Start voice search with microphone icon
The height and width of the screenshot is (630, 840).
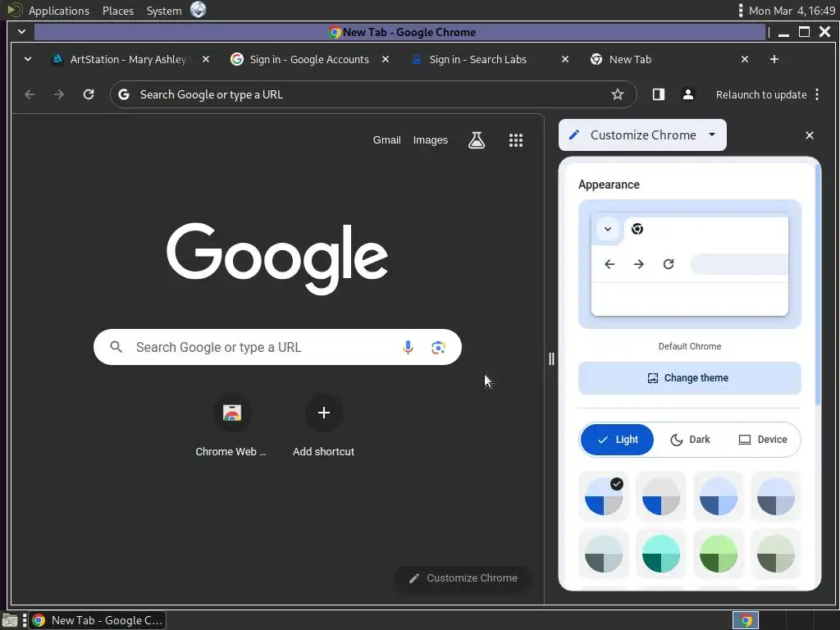tap(408, 347)
